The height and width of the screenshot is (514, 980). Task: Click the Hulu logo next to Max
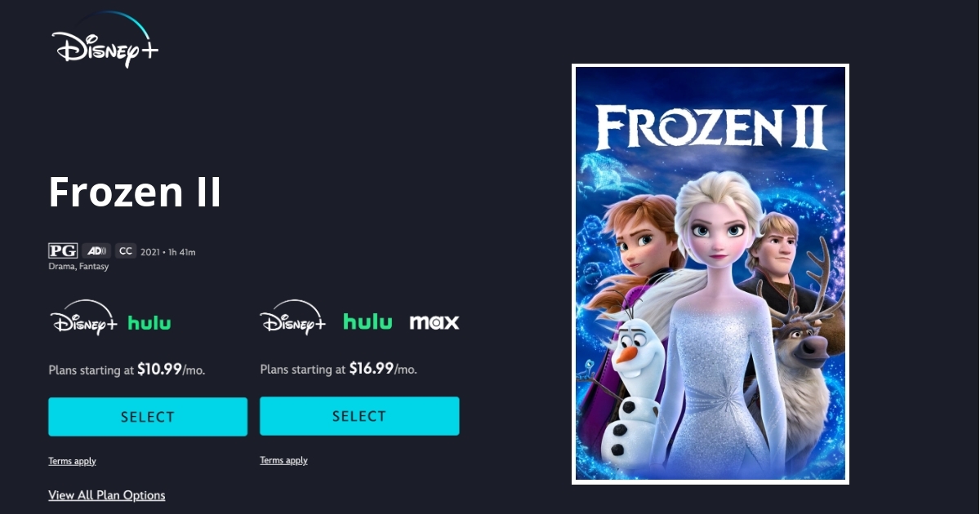coord(367,322)
